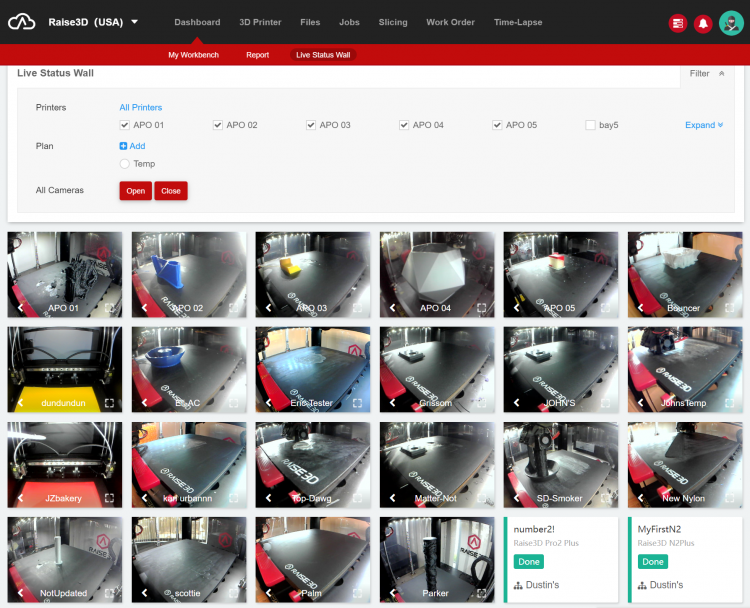Screen dimensions: 750x608
Task: Click back arrow on Grissom camera
Action: tap(392, 403)
